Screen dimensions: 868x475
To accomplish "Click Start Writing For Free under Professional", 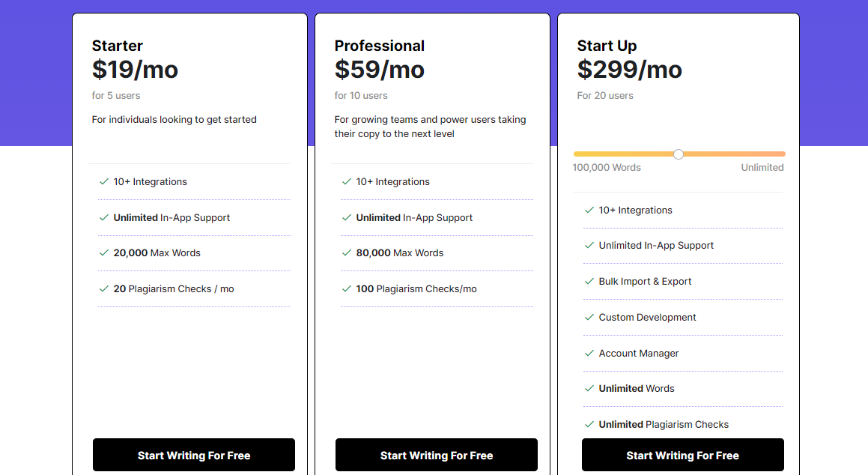I will tap(437, 455).
